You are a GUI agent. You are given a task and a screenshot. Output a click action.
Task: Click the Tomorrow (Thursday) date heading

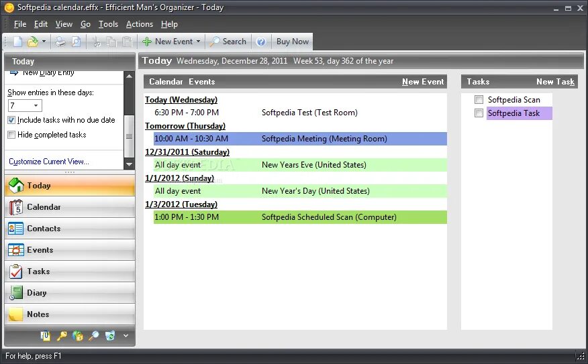[185, 126]
